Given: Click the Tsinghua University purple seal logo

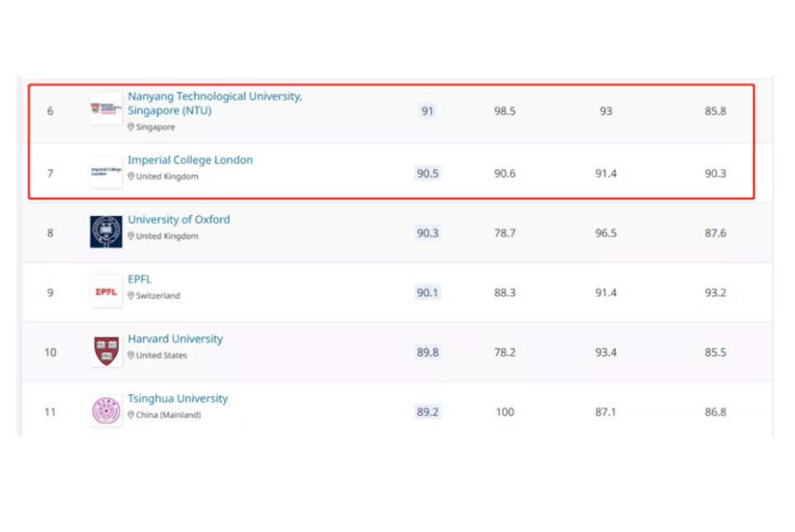Looking at the screenshot, I should point(106,410).
